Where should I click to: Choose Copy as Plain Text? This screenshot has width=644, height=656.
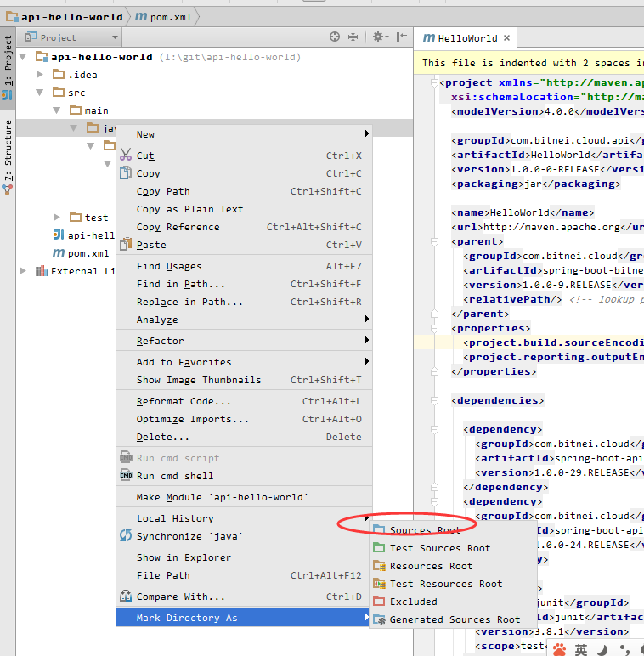(244, 209)
